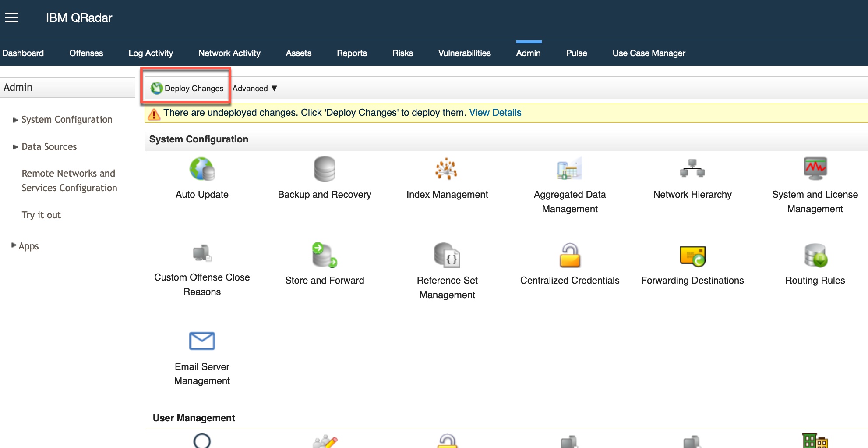
Task: Go to the Offenses tab
Action: coord(86,53)
